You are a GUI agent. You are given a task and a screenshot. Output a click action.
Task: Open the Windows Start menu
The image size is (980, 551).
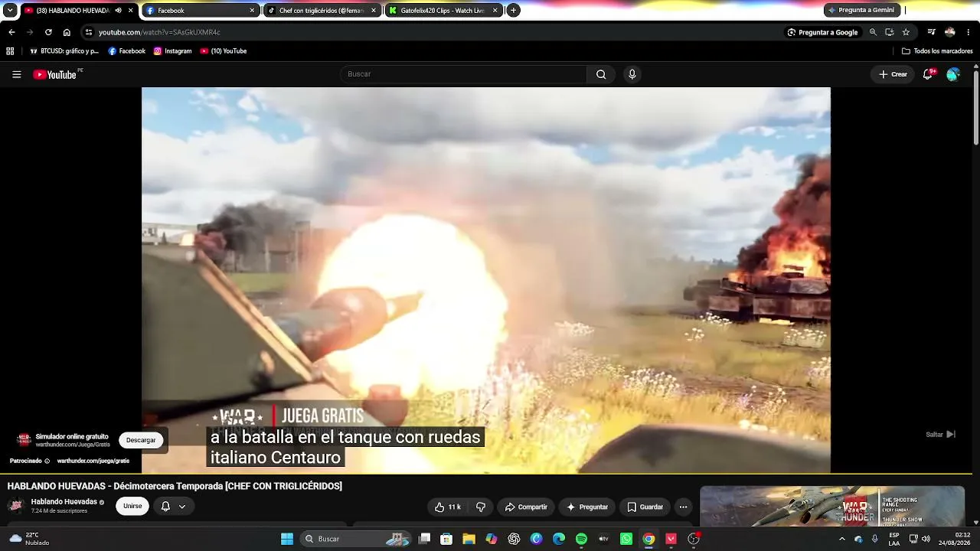click(287, 539)
